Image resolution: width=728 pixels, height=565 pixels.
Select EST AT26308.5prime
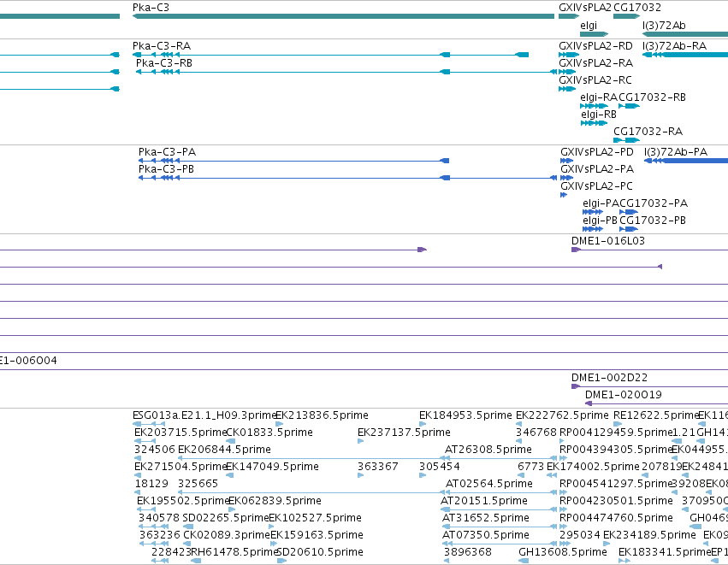click(500, 458)
